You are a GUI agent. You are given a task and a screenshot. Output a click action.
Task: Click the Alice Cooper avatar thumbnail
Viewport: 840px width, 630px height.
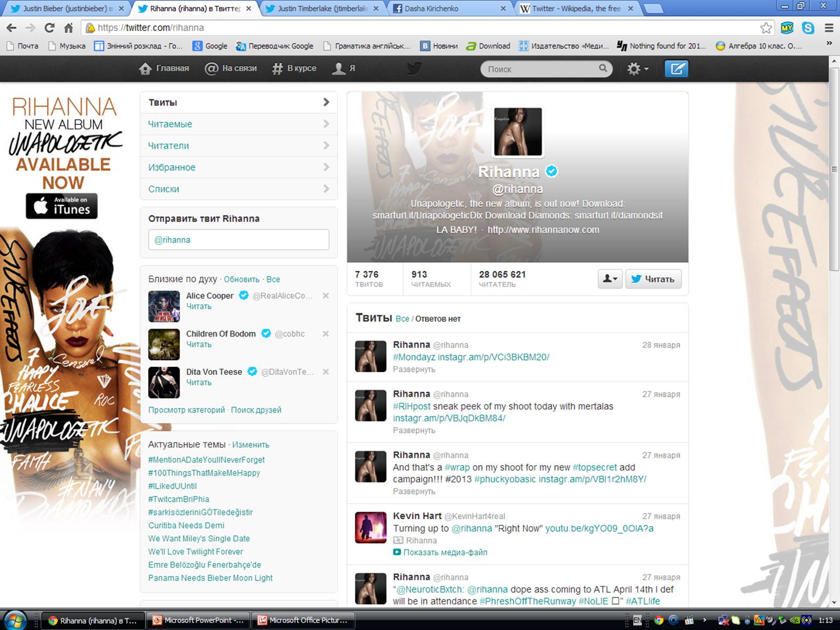click(164, 306)
